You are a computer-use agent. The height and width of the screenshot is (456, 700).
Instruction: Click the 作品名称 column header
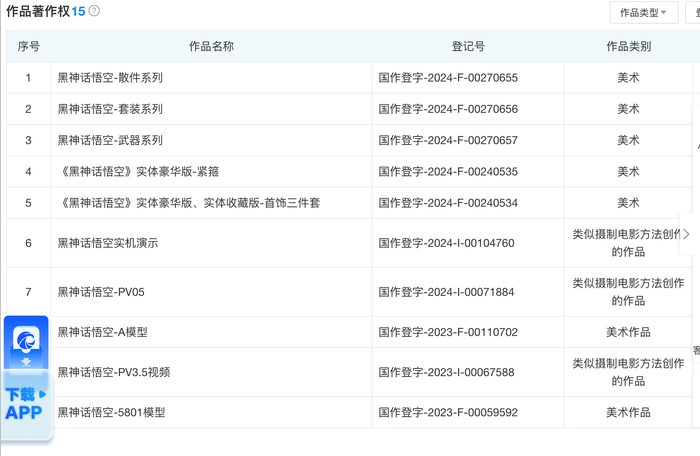211,46
